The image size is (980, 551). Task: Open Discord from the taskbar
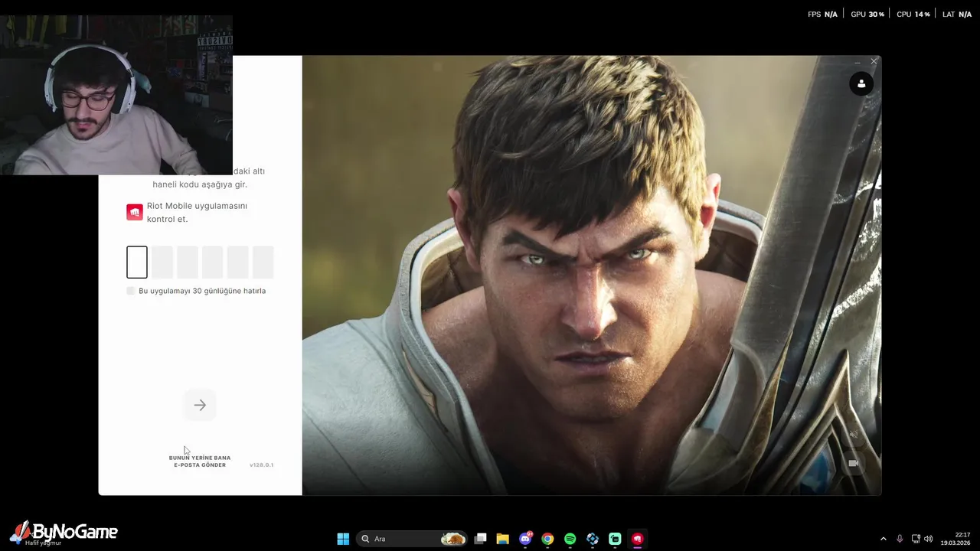(x=525, y=539)
